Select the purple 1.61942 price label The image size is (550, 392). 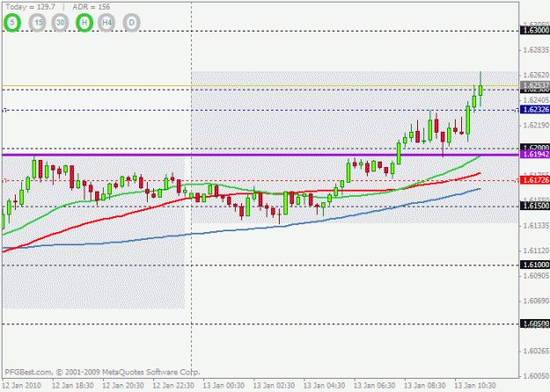535,155
